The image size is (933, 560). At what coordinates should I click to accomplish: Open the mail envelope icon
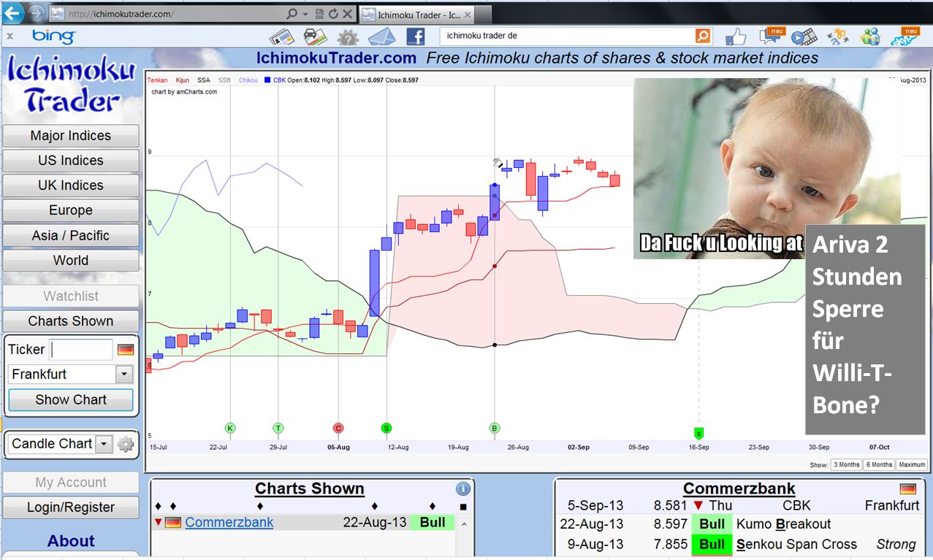pyautogui.click(x=381, y=37)
